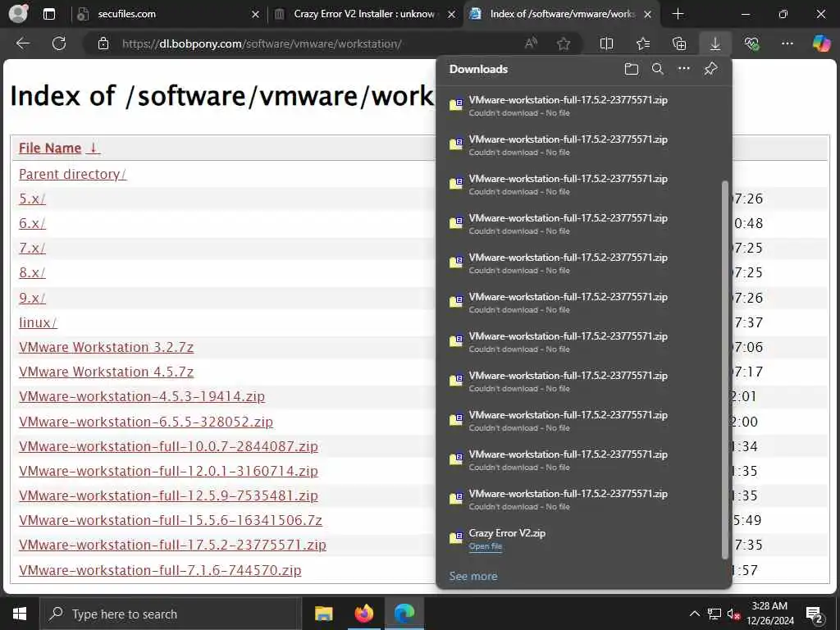The image size is (840, 630).
Task: Click the Read aloud icon in address bar
Action: [531, 43]
